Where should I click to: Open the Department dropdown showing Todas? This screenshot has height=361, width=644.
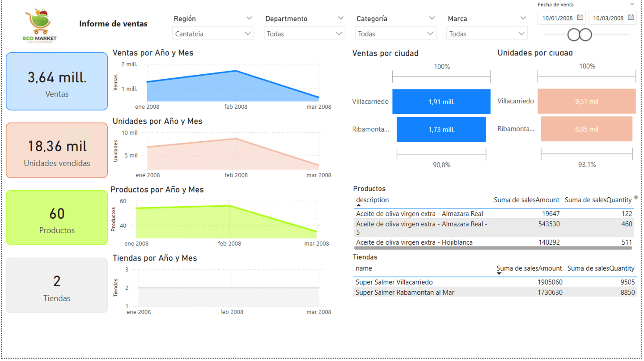(305, 34)
